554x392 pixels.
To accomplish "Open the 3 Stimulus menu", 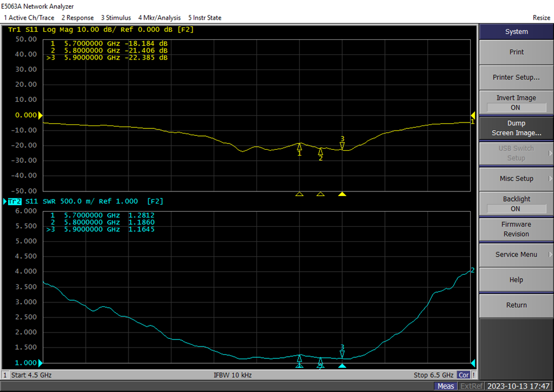I will point(116,17).
